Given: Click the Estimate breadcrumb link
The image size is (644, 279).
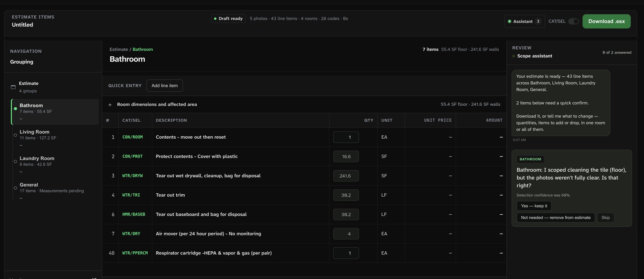Looking at the screenshot, I should (x=119, y=49).
